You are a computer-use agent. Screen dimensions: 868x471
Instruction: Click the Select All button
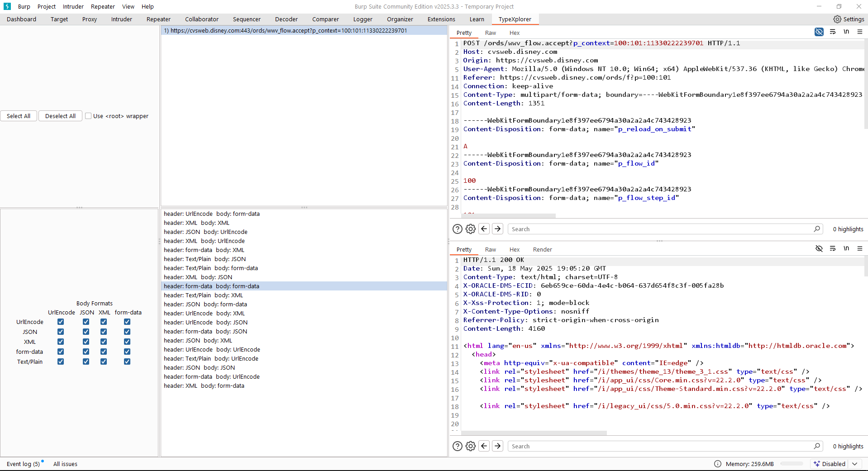point(19,116)
